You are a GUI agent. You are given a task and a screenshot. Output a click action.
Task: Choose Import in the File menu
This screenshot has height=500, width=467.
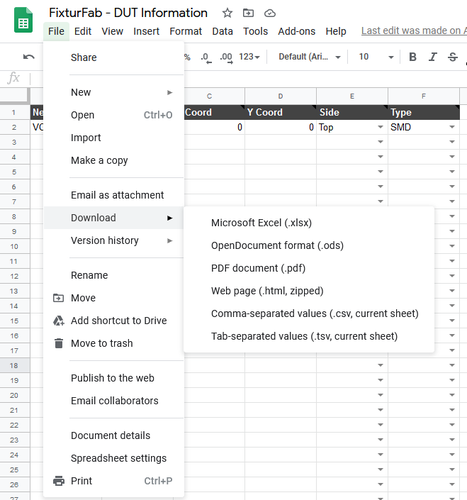pyautogui.click(x=113, y=137)
